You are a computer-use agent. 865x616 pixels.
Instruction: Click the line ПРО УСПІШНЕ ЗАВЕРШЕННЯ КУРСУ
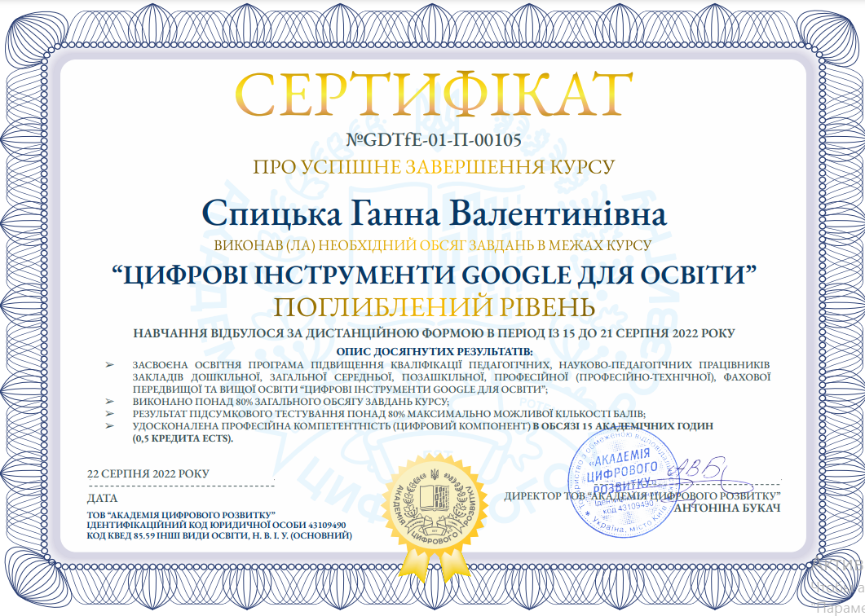434,166
